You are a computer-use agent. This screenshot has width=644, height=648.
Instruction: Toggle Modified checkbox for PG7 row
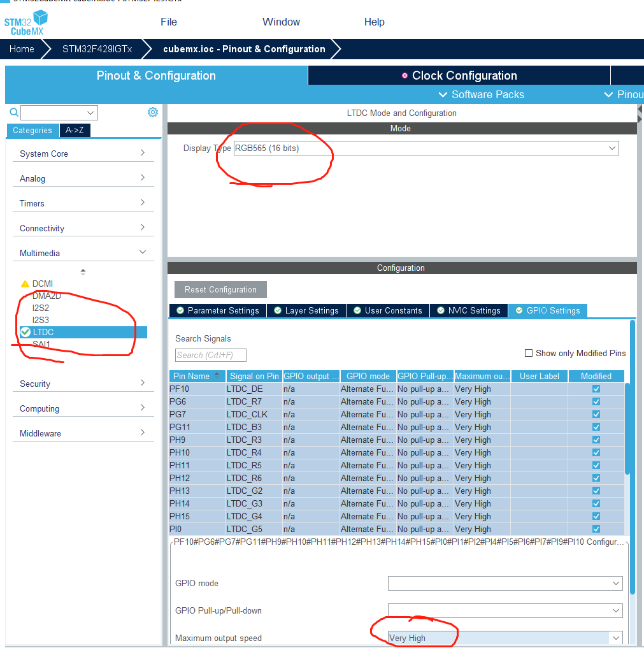point(596,415)
